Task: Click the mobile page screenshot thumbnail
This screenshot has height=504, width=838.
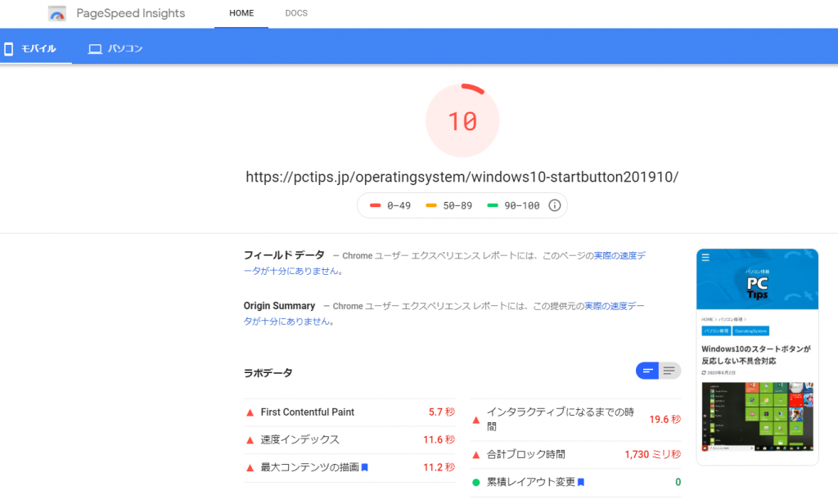Action: pyautogui.click(x=757, y=357)
